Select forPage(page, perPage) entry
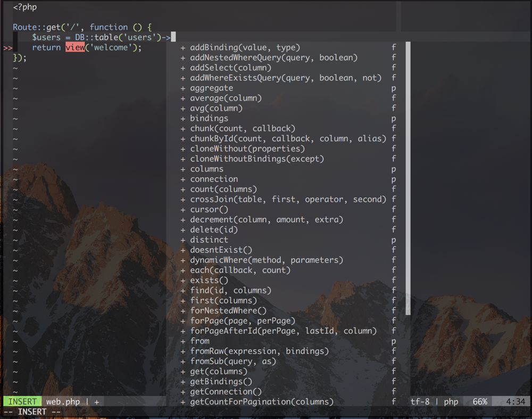This screenshot has height=419, width=532. [288, 321]
